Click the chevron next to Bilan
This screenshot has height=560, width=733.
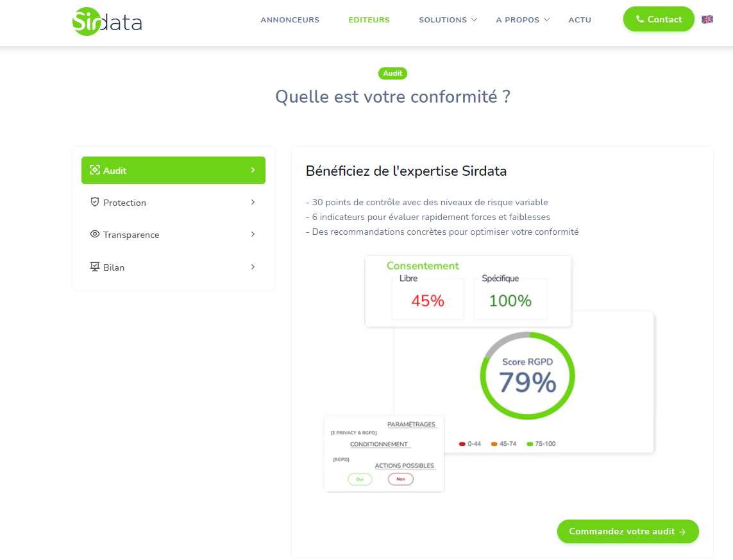[253, 267]
